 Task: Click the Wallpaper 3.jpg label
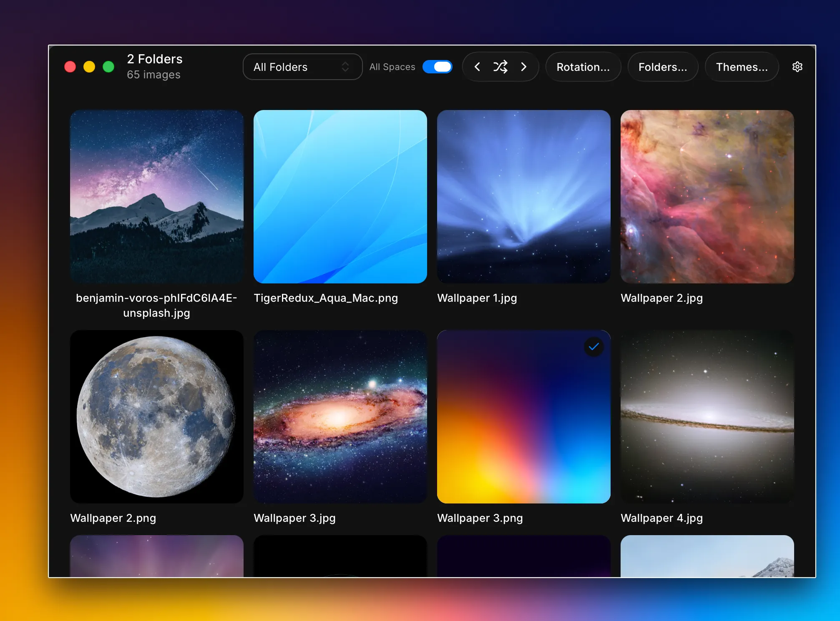tap(295, 518)
